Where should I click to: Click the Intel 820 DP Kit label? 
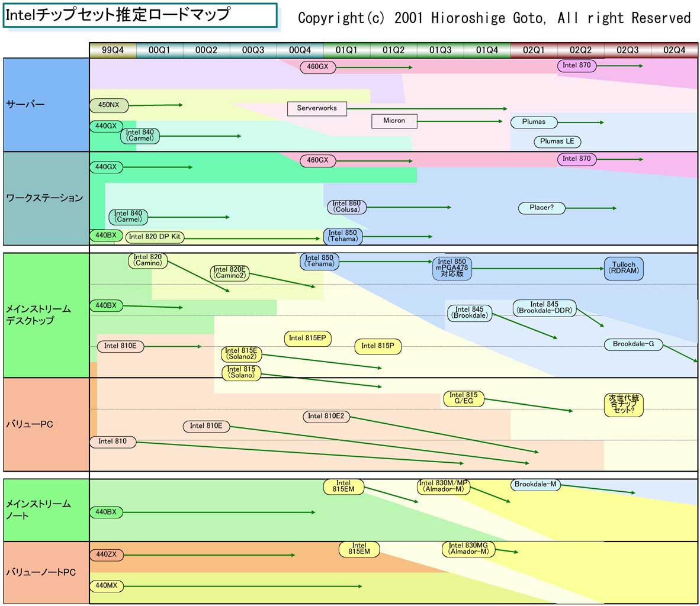pos(155,237)
